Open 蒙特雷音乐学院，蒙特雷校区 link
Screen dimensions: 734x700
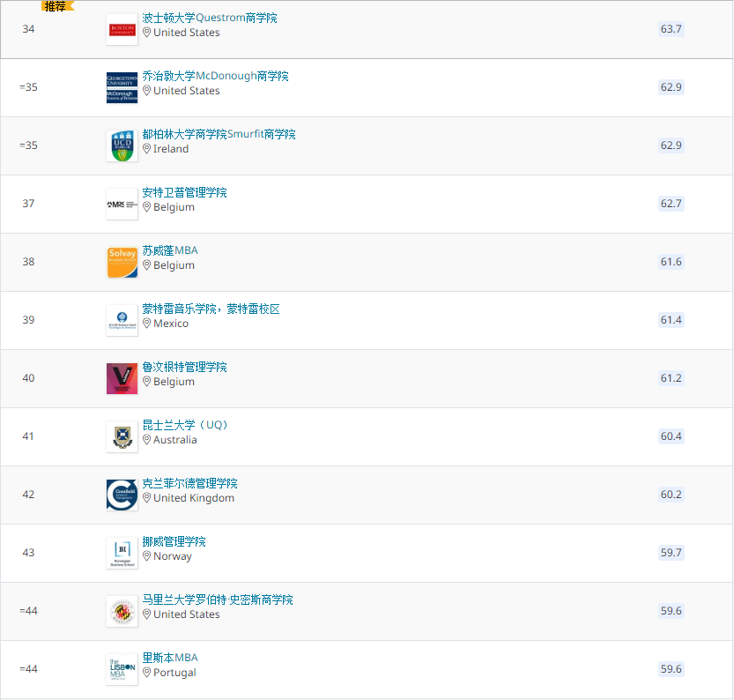[x=211, y=309]
